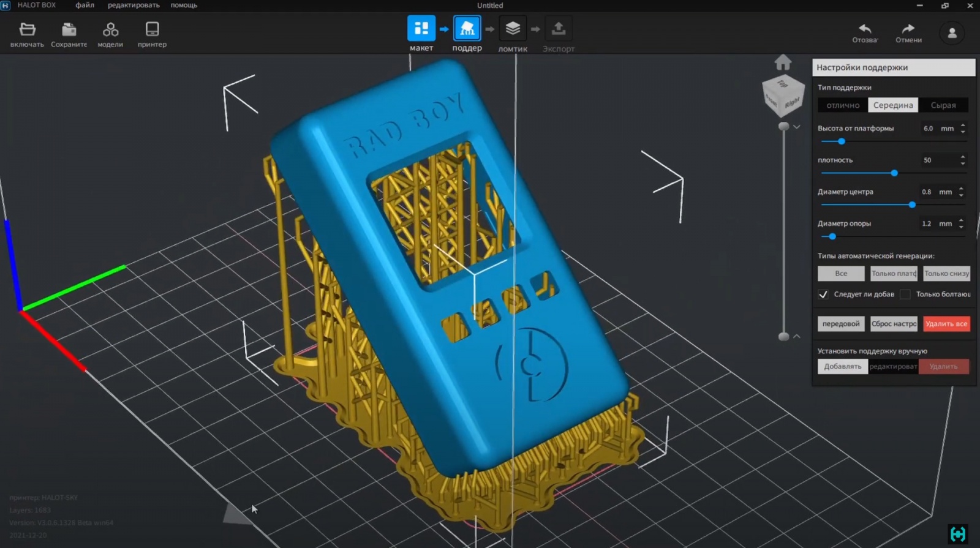Undo with the Отозва arrow
The width and height of the screenshot is (980, 548).
point(865,33)
